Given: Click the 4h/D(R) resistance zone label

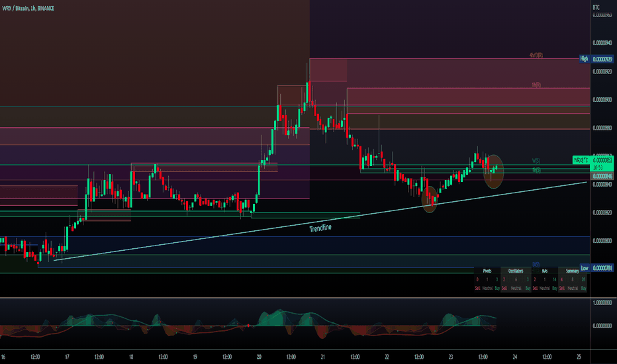Looking at the screenshot, I should coord(536,56).
